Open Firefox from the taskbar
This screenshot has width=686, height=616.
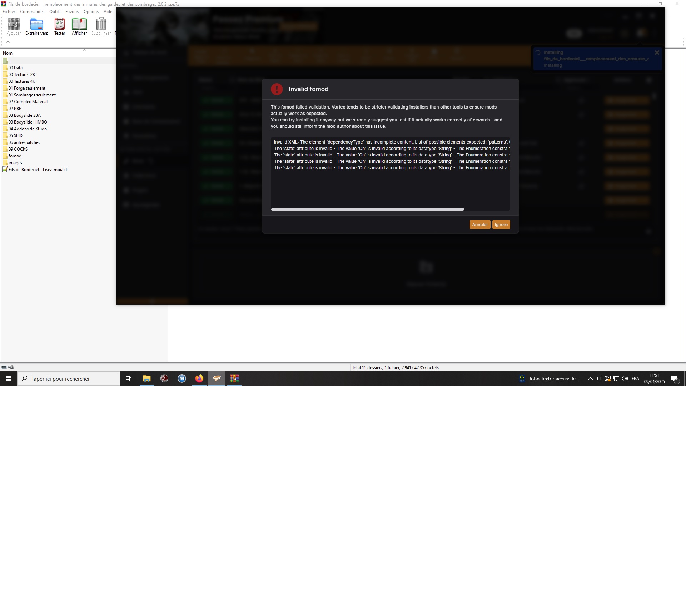click(199, 379)
